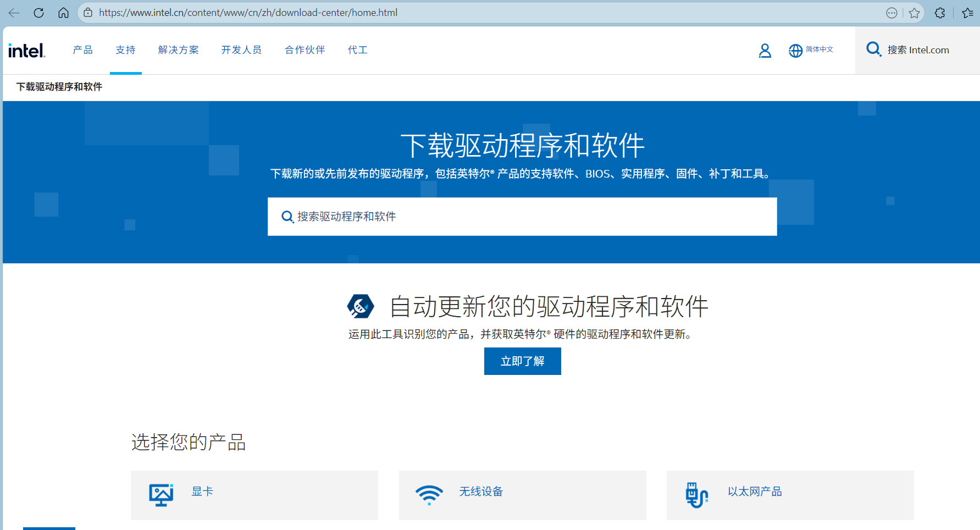Open the 解决方案 menu
This screenshot has width=980, height=530.
click(179, 50)
